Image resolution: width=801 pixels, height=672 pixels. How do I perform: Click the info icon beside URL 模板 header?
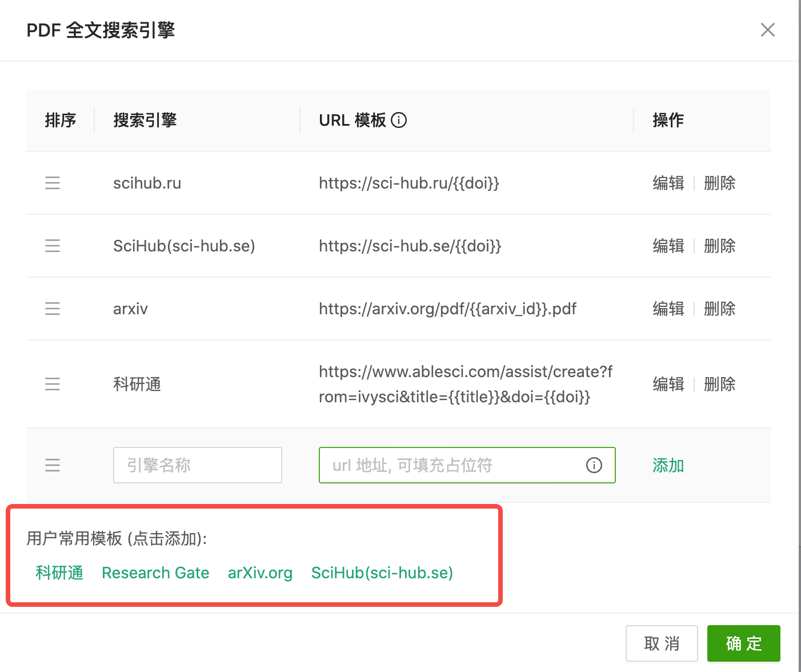[399, 120]
